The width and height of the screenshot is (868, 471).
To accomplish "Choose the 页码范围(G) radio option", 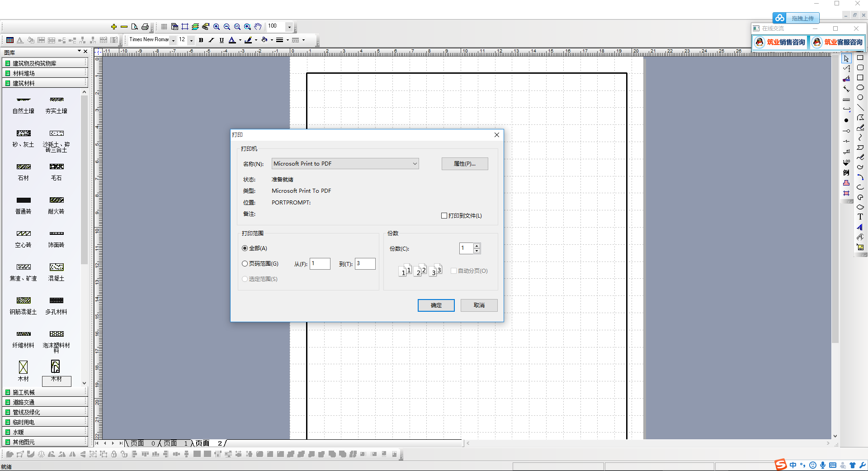I will tap(245, 264).
